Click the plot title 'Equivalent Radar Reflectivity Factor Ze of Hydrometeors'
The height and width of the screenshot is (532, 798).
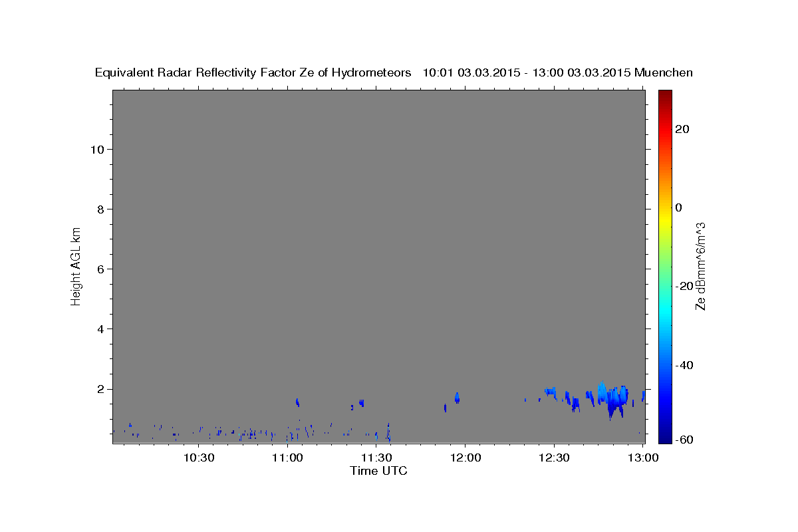pos(253,72)
